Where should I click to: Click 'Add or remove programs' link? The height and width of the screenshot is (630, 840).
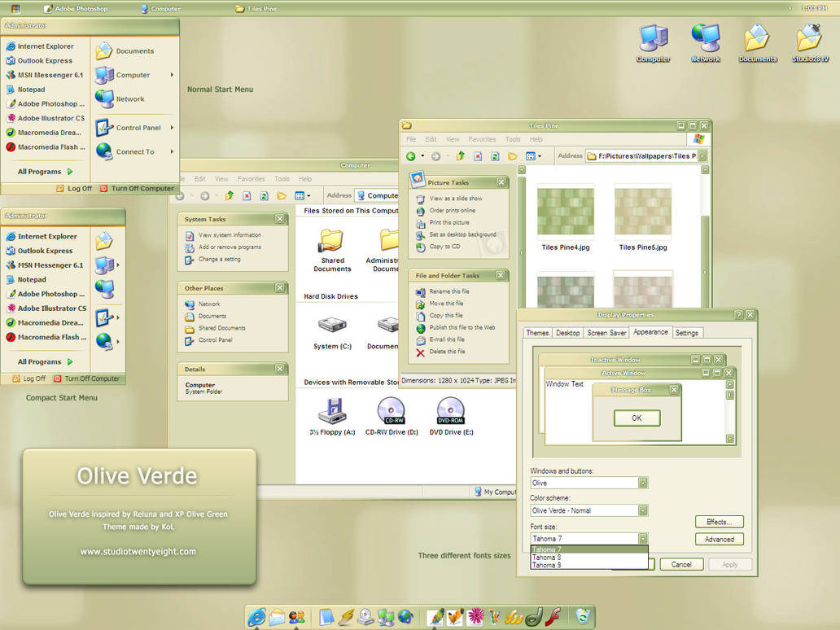point(230,247)
